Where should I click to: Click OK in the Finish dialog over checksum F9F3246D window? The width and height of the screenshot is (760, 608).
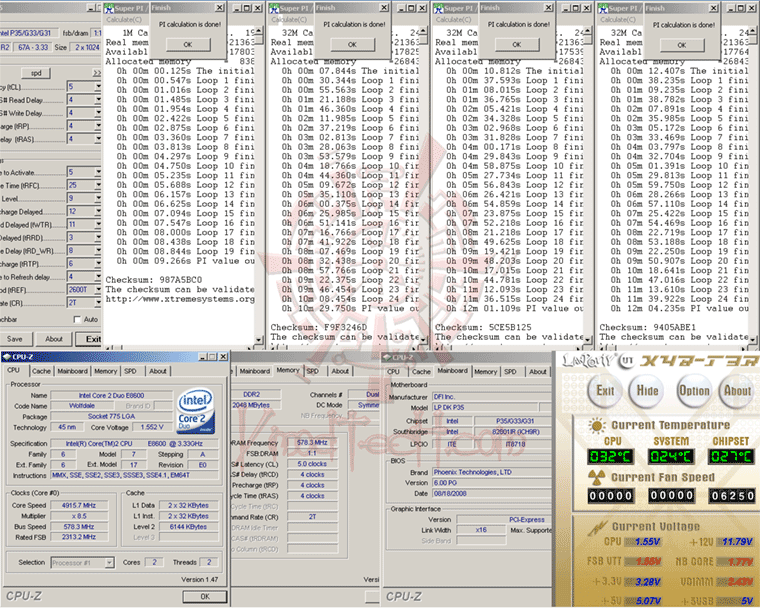(352, 45)
